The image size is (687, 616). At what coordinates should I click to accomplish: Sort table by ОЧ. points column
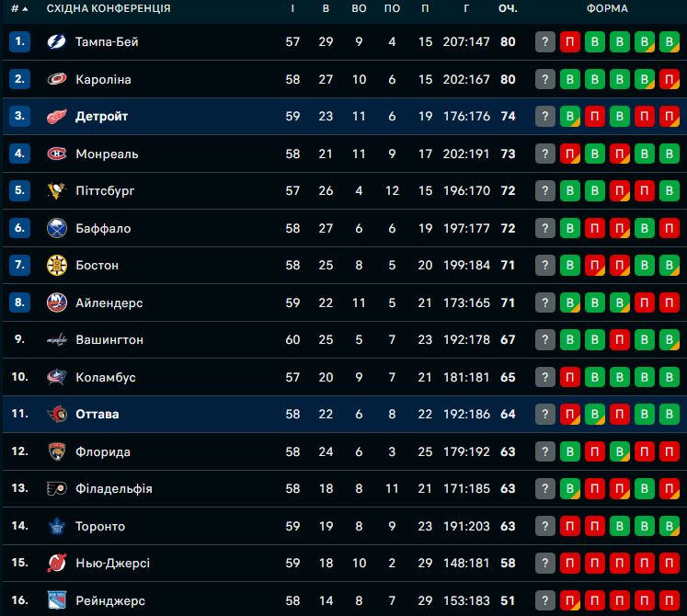point(508,8)
